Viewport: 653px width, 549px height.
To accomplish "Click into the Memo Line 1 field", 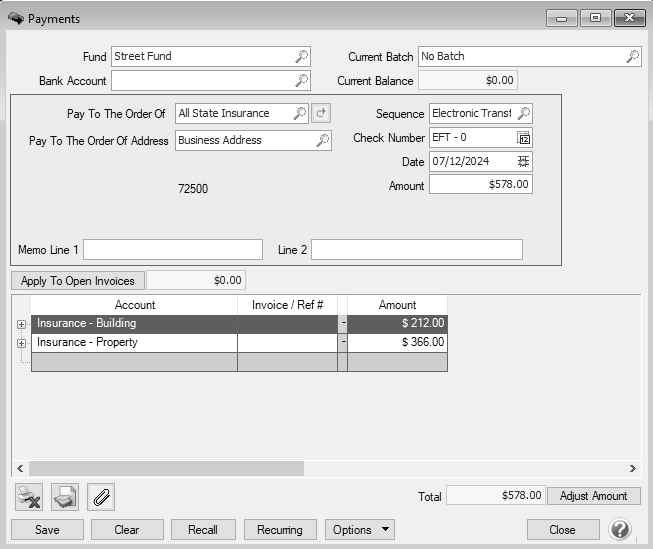I will click(172, 249).
